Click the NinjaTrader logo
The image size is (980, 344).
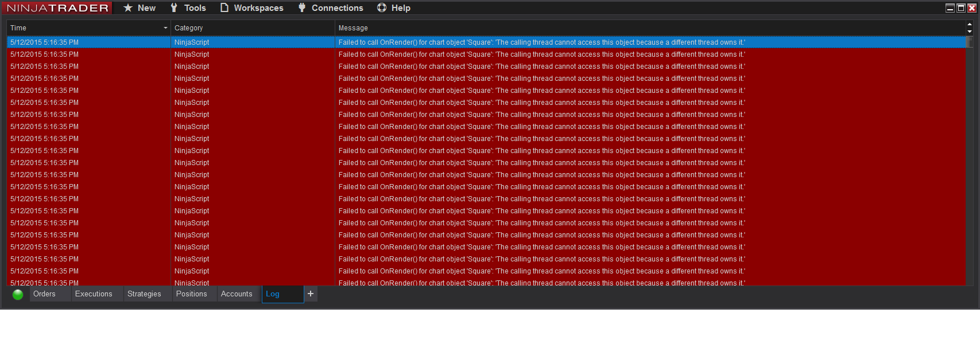point(57,8)
